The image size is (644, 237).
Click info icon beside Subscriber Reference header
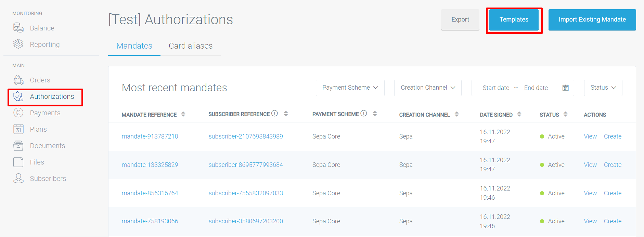(274, 114)
